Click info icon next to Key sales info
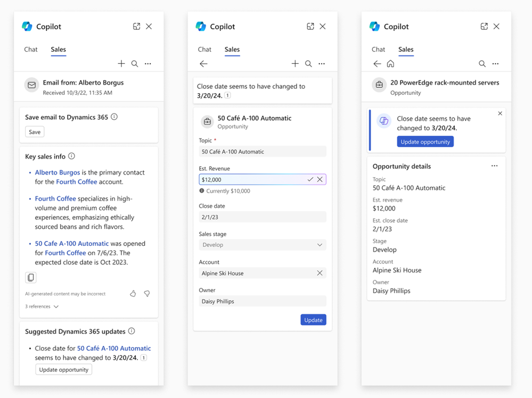Image resolution: width=532 pixels, height=398 pixels. tap(71, 156)
